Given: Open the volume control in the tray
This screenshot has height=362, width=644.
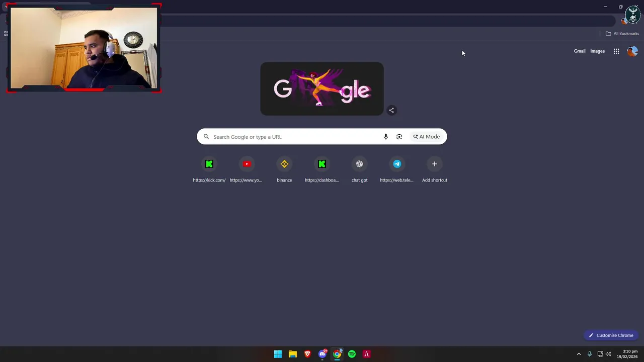Looking at the screenshot, I should tap(608, 354).
